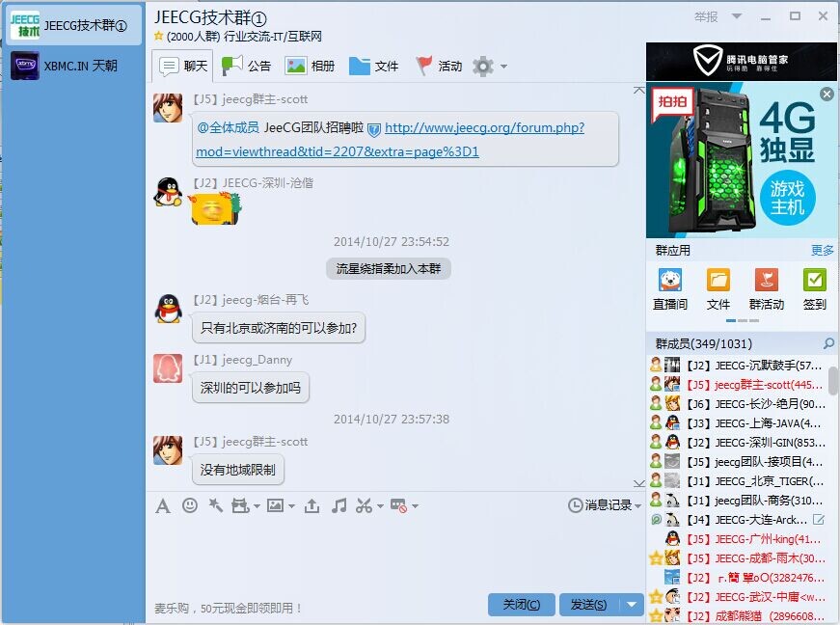Image resolution: width=840 pixels, height=625 pixels.
Task: Expand the message block dropdown arrow
Action: 415,505
